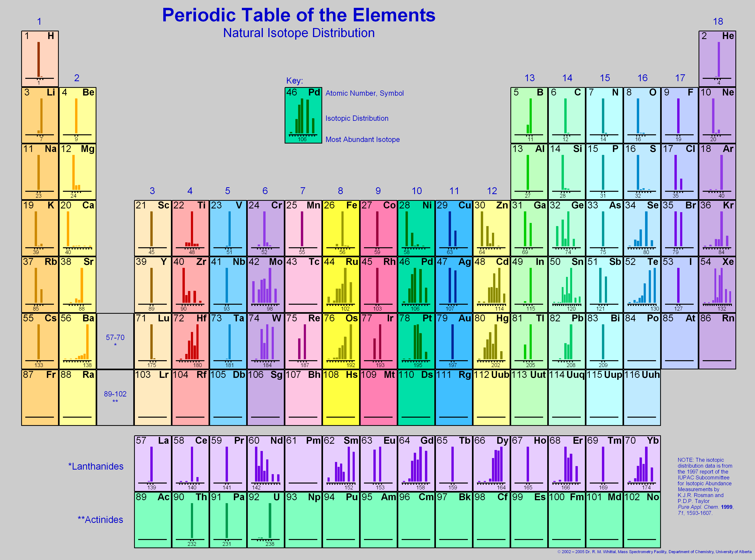Click the Gadolinium (Gd) cell

click(416, 463)
